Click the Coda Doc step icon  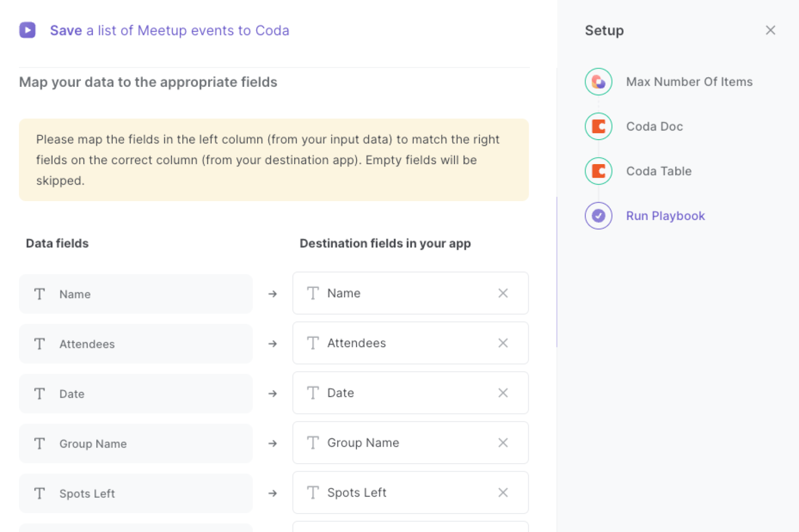(598, 126)
